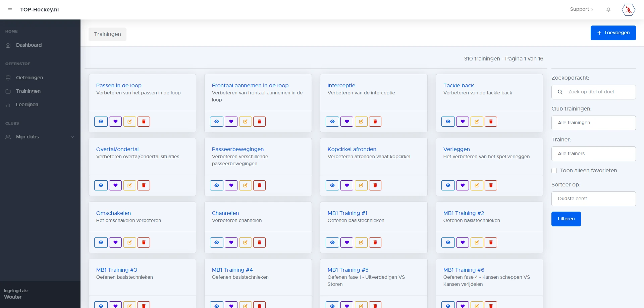Delete the 'MB1 Training #2' training
This screenshot has width=644, height=308.
[491, 243]
